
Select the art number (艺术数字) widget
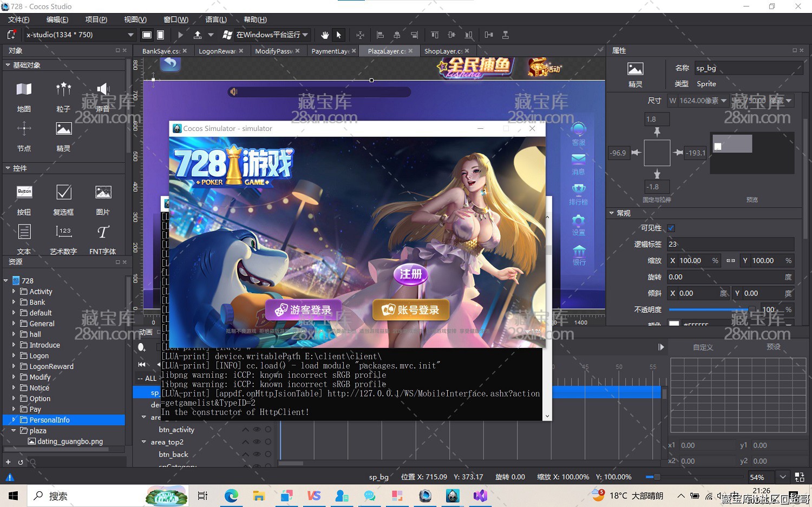tap(63, 239)
